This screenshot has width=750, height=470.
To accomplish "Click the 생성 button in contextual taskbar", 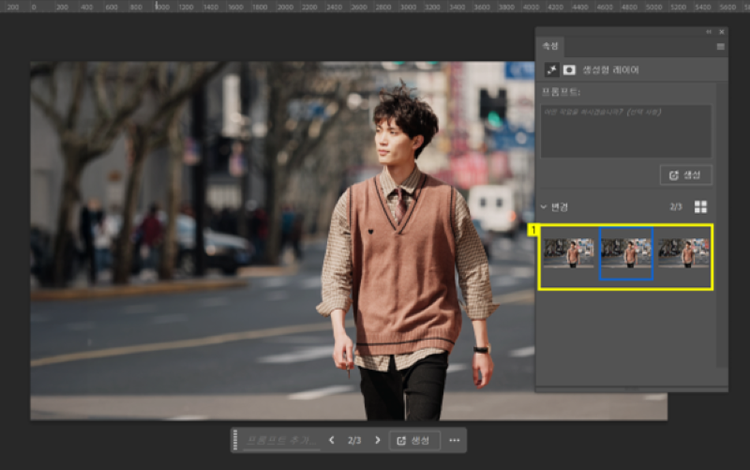I will [x=413, y=440].
